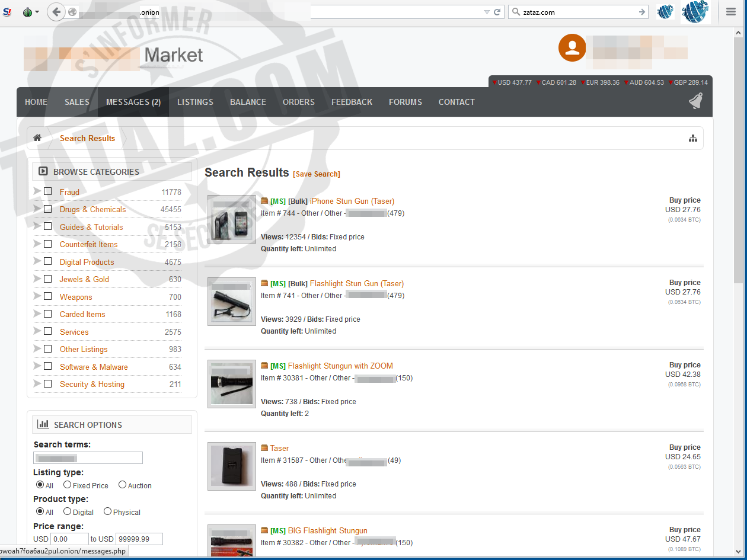
Task: Check the Services category checkbox
Action: 48,331
